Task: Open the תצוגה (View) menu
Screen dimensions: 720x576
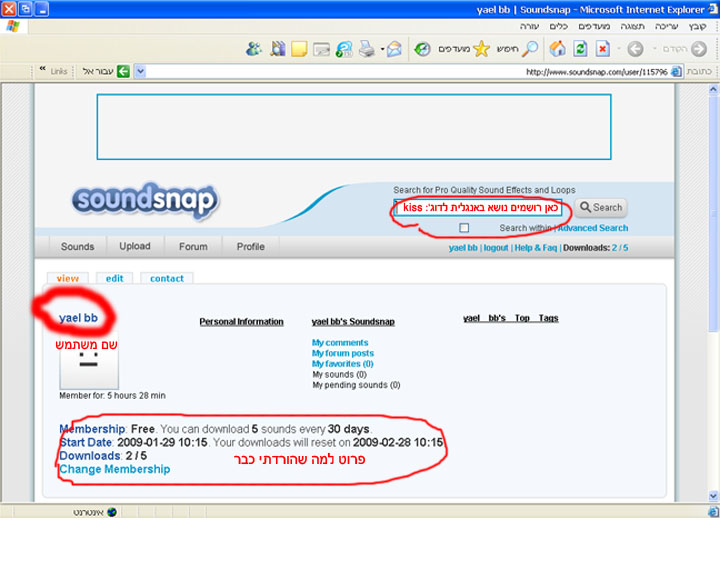Action: [632, 26]
